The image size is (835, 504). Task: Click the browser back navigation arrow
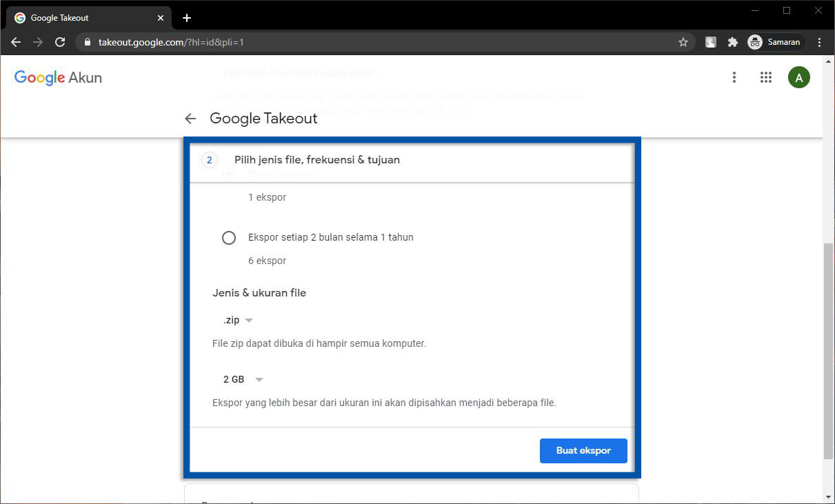click(16, 42)
